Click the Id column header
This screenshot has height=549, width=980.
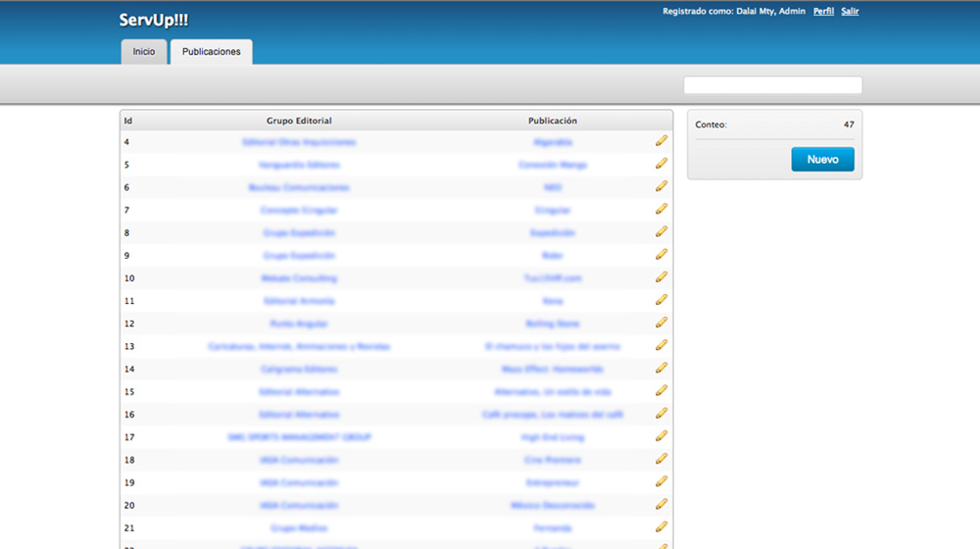[128, 121]
